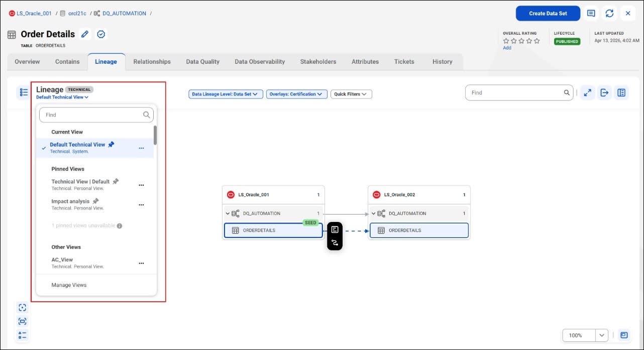Viewport: 644px width, 350px height.
Task: Click the export icon in lineage toolbar
Action: point(604,92)
